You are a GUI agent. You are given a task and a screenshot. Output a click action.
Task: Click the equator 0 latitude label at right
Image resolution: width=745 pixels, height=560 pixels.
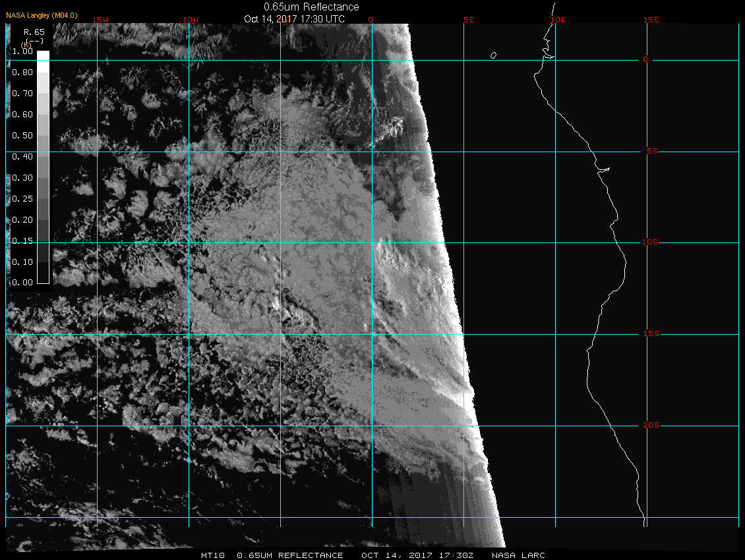645,59
